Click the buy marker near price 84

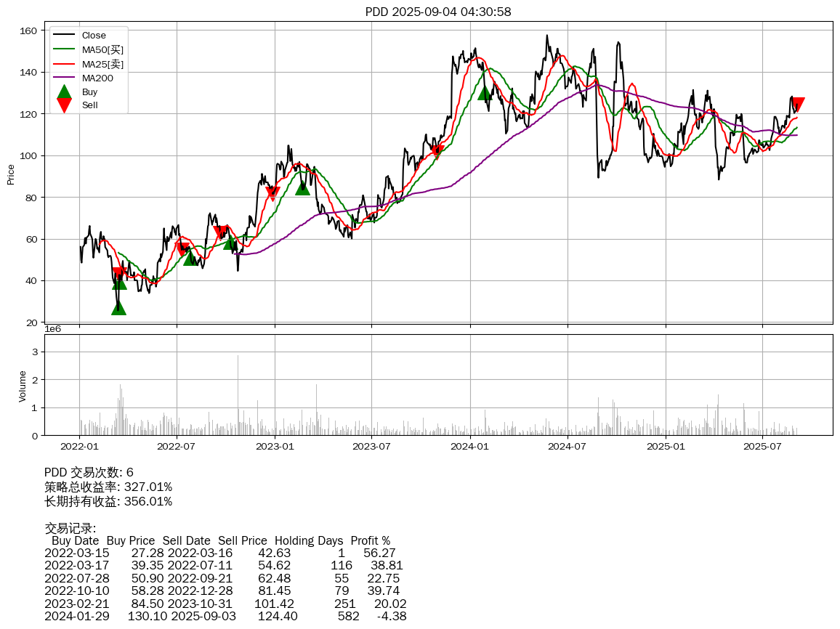click(x=303, y=188)
